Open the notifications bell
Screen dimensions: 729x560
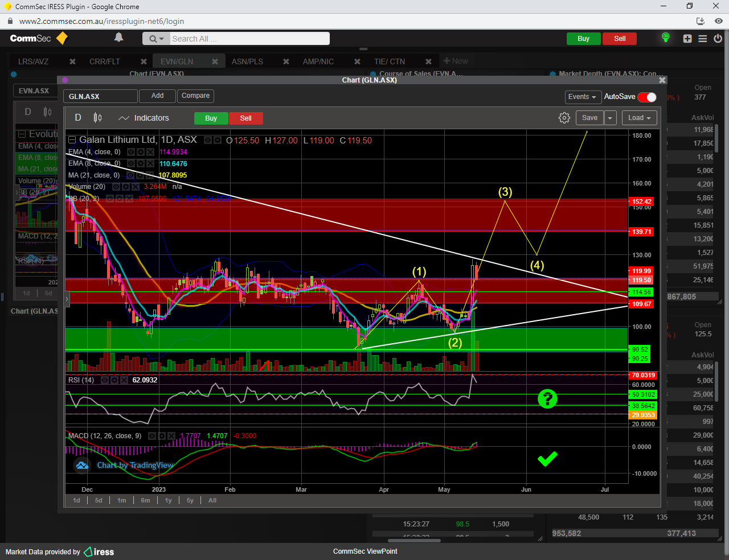click(x=118, y=38)
